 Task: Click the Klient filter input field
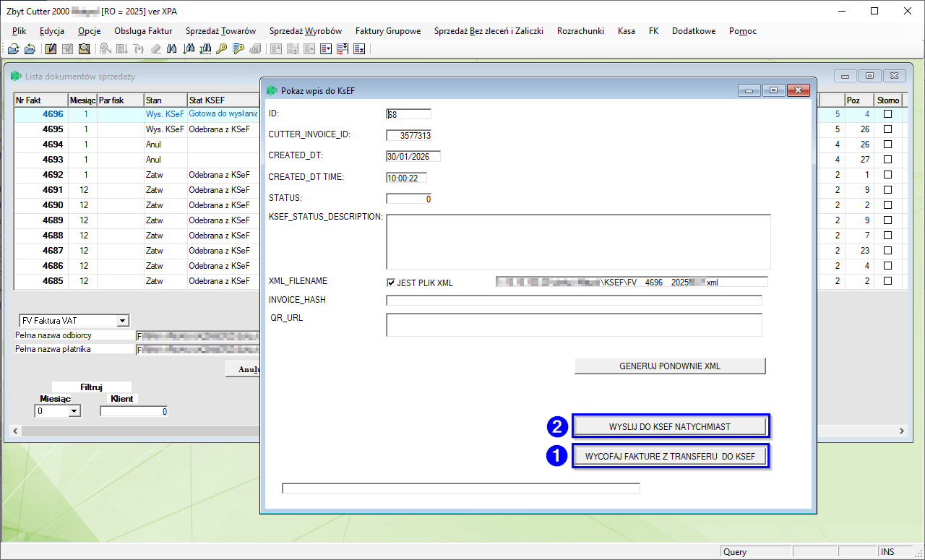pyautogui.click(x=134, y=411)
